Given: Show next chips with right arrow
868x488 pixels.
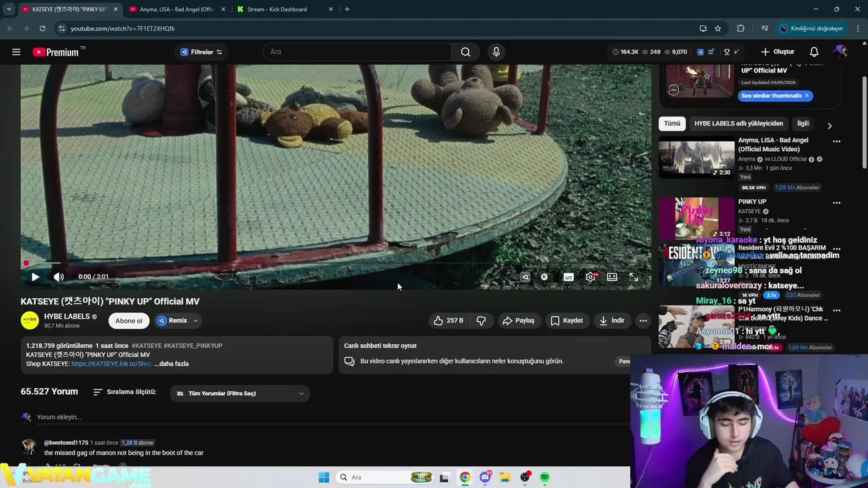Looking at the screenshot, I should [829, 126].
